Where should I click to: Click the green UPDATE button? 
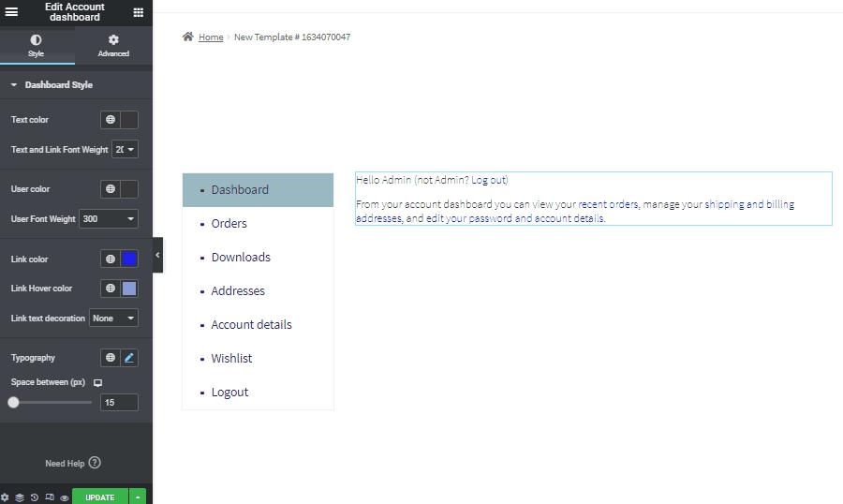(100, 497)
